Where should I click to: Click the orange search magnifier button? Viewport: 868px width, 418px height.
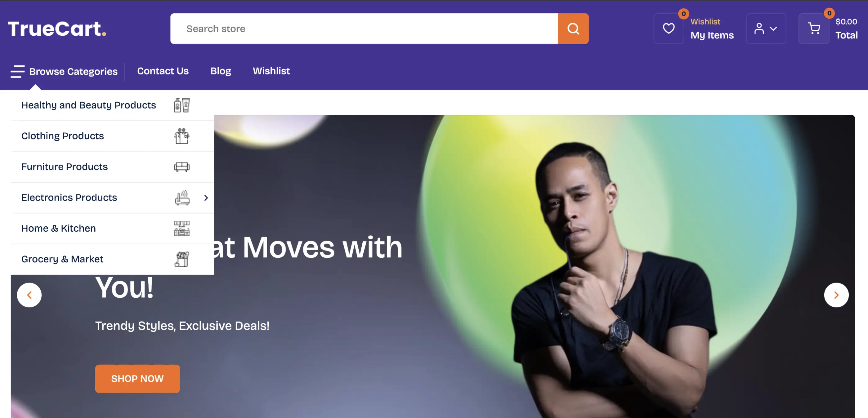pyautogui.click(x=573, y=29)
